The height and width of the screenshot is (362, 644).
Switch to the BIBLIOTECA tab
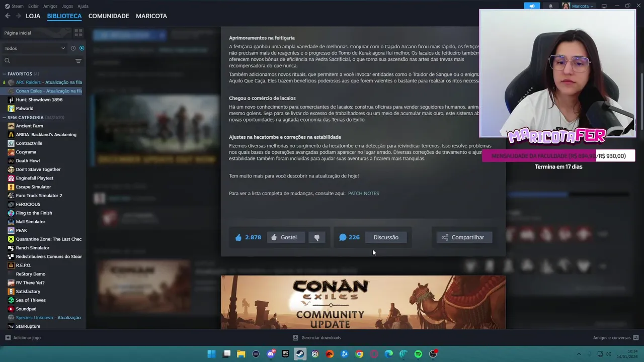64,16
